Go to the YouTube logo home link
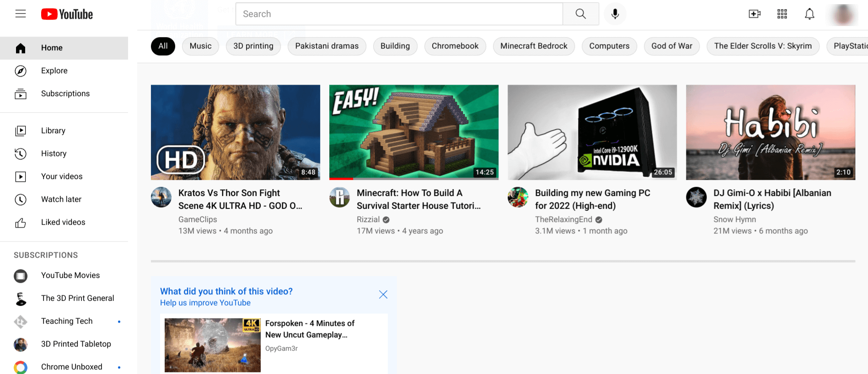The image size is (868, 374). pyautogui.click(x=67, y=14)
